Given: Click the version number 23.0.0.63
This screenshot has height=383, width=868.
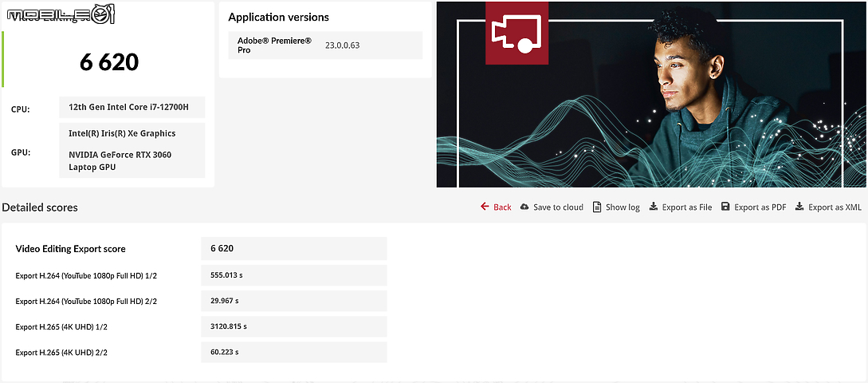Looking at the screenshot, I should click(x=342, y=45).
